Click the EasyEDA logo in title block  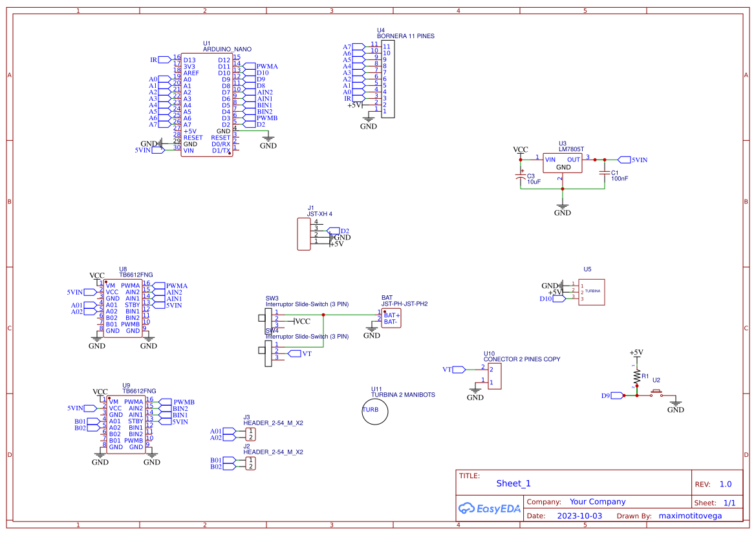(490, 508)
